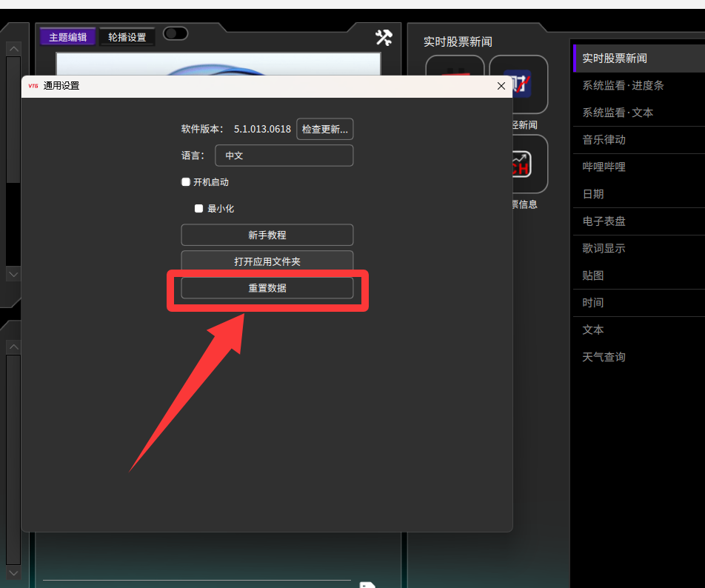Close the 通用设置 dialog

point(501,86)
